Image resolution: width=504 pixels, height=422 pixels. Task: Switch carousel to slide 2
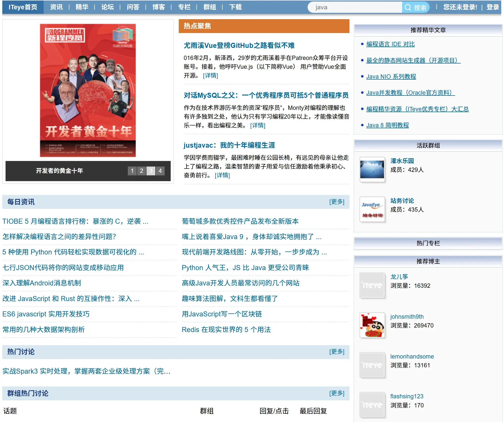pyautogui.click(x=141, y=171)
